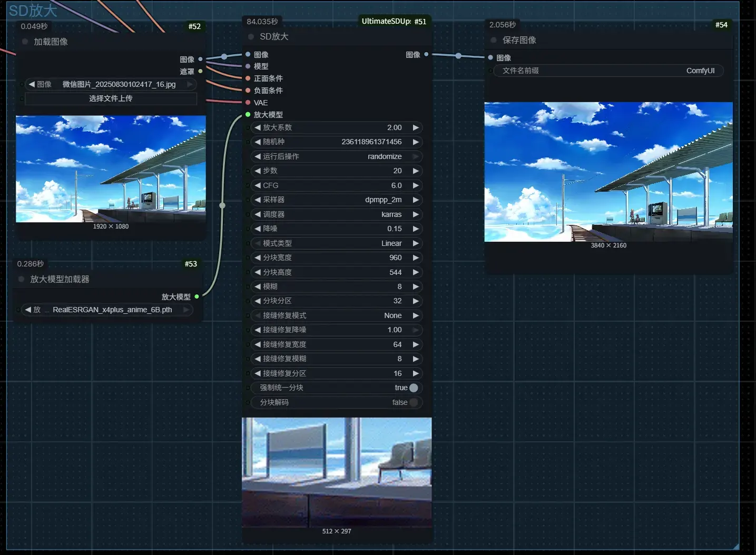
Task: Next sampler via 采样器 right arrow
Action: coord(416,200)
